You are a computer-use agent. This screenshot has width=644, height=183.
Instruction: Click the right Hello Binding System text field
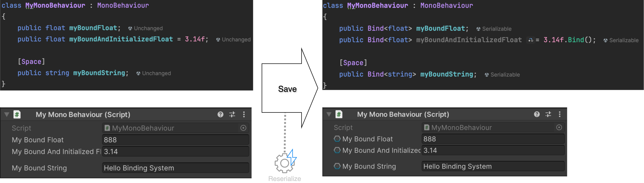click(493, 166)
